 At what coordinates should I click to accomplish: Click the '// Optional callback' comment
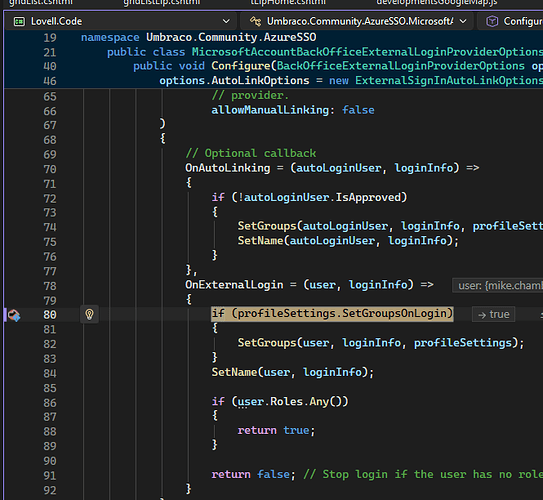pyautogui.click(x=251, y=153)
